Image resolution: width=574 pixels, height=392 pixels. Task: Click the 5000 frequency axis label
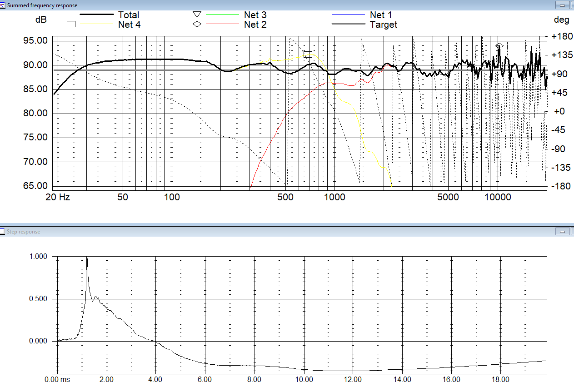click(x=448, y=198)
